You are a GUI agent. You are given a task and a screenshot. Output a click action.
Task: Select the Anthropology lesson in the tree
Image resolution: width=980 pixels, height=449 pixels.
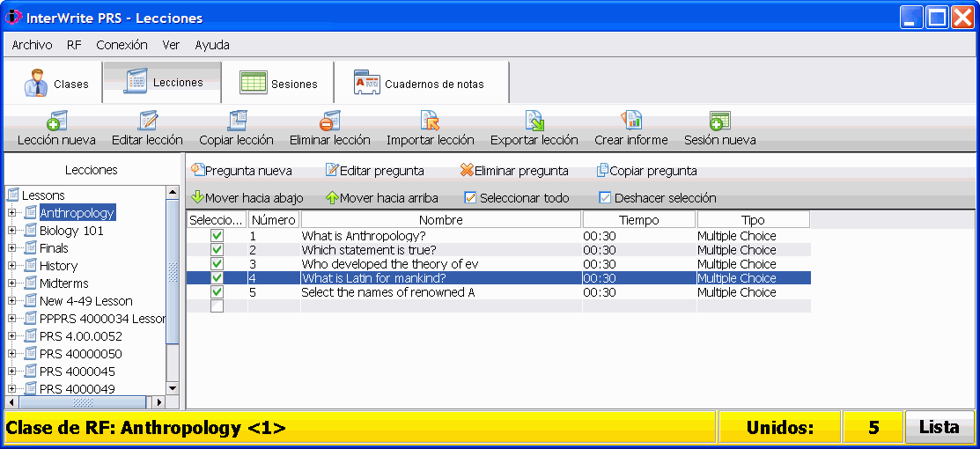point(77,213)
